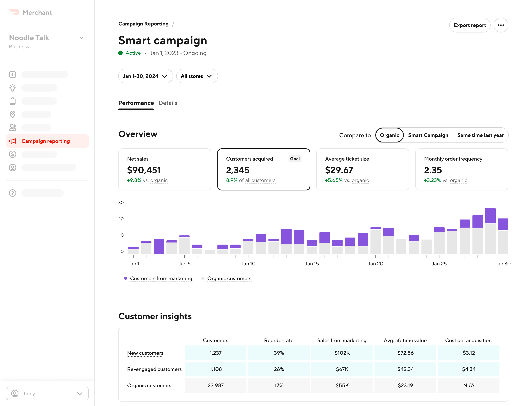This screenshot has width=532, height=406.
Task: Click the New customers row label
Action: pos(145,353)
